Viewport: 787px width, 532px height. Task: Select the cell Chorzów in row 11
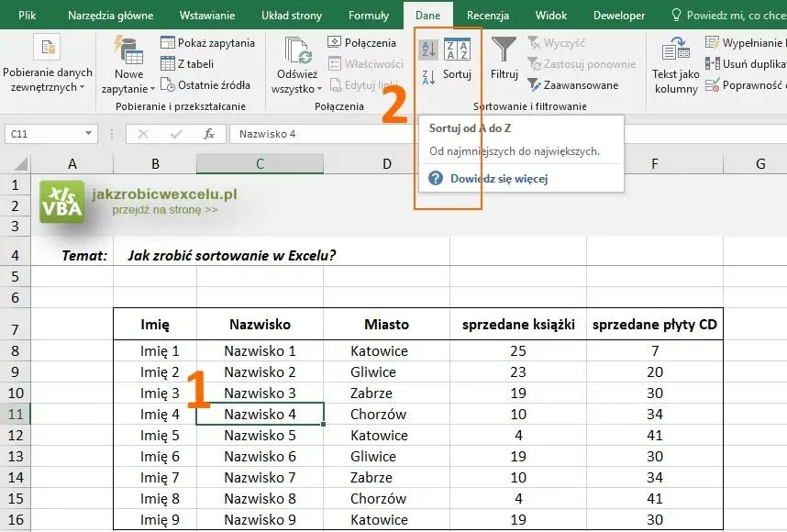(x=386, y=414)
